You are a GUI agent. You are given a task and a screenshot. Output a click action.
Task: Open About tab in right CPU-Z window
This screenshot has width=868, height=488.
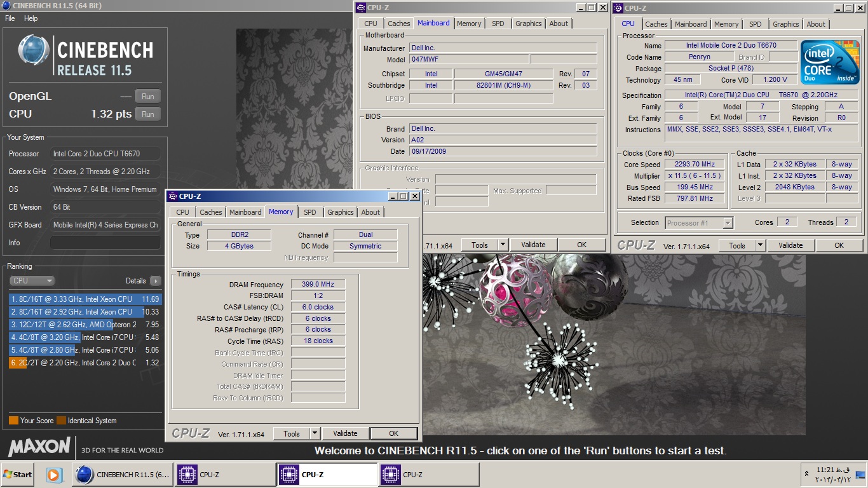[x=816, y=24]
